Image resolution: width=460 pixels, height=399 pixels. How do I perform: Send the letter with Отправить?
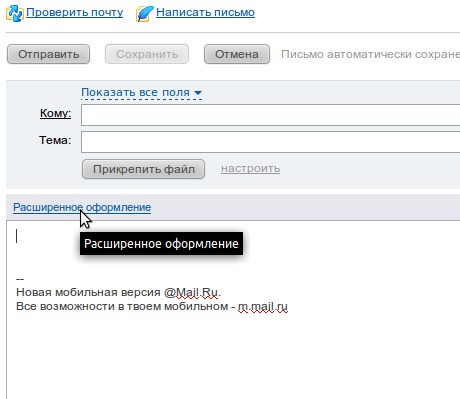tap(48, 54)
